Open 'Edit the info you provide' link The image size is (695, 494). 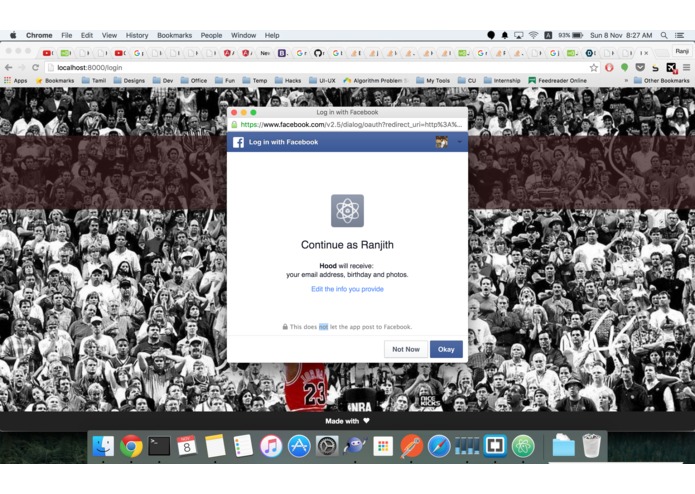pos(347,289)
